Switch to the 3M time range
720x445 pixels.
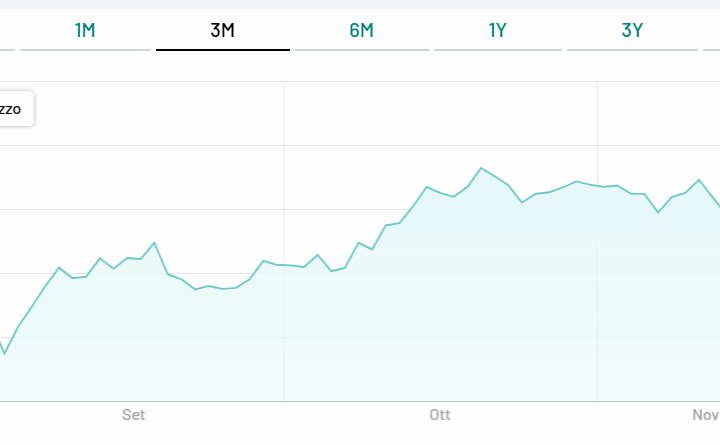click(x=222, y=30)
